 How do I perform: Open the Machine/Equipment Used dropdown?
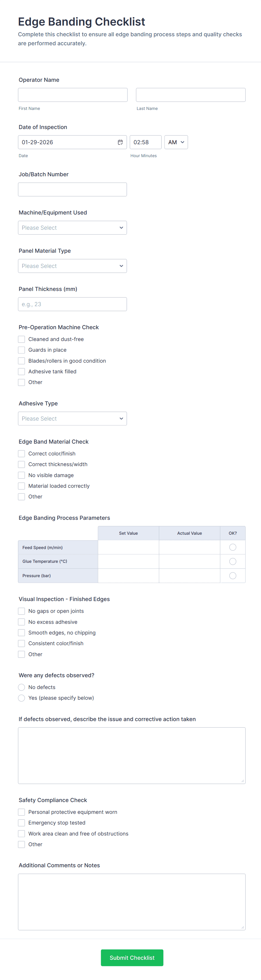click(72, 228)
